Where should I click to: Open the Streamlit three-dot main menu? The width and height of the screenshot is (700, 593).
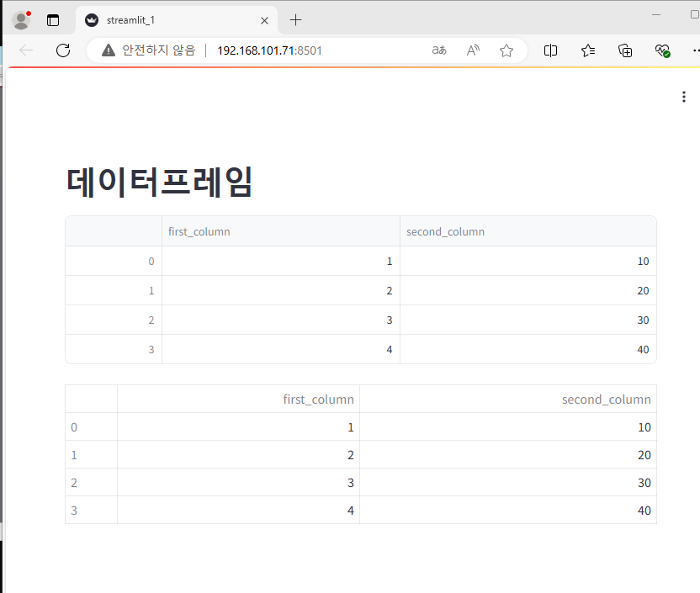pyautogui.click(x=683, y=97)
